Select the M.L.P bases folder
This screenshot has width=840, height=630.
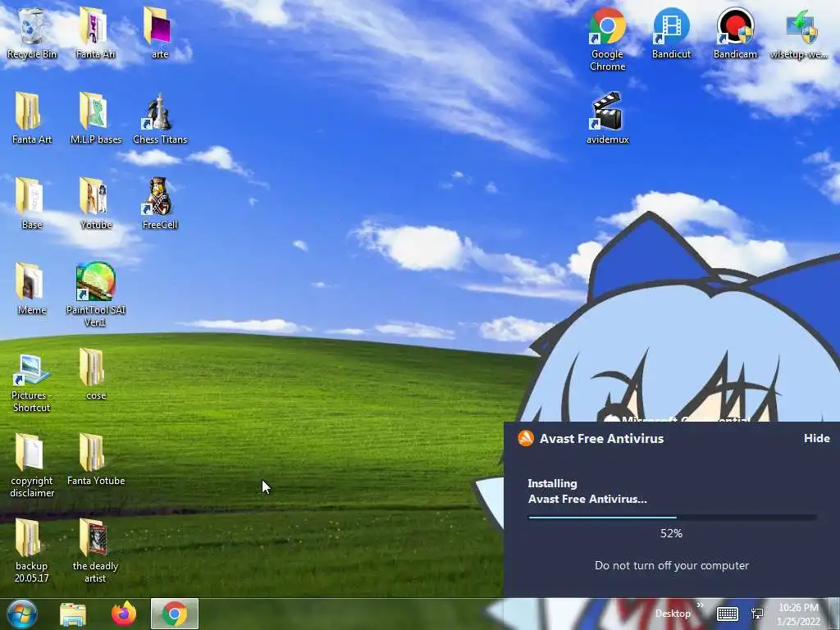(x=95, y=118)
